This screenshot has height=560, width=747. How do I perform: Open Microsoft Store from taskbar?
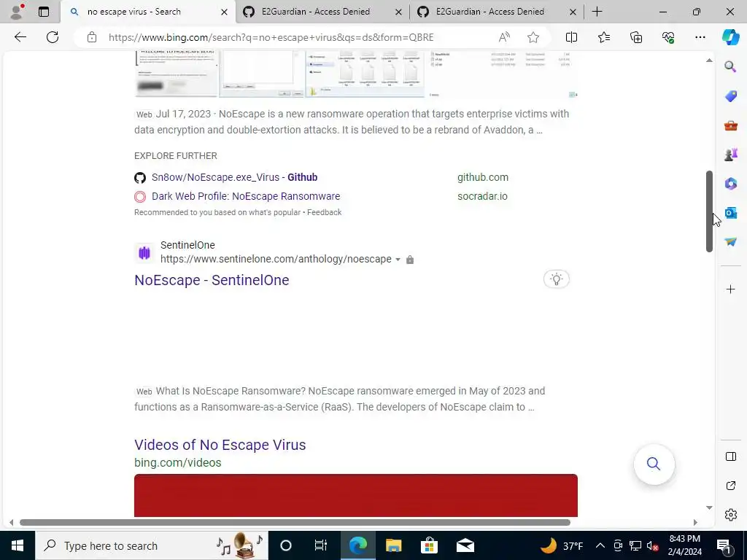(429, 545)
